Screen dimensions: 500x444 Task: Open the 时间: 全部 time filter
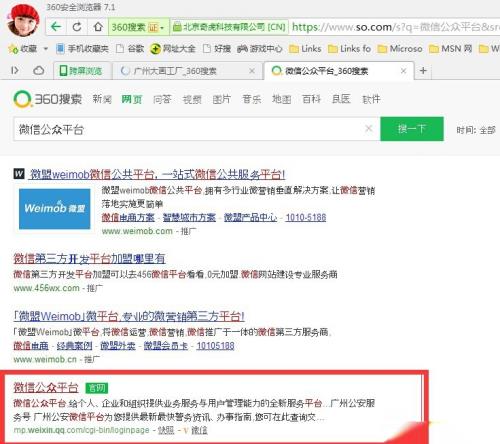[x=476, y=130]
